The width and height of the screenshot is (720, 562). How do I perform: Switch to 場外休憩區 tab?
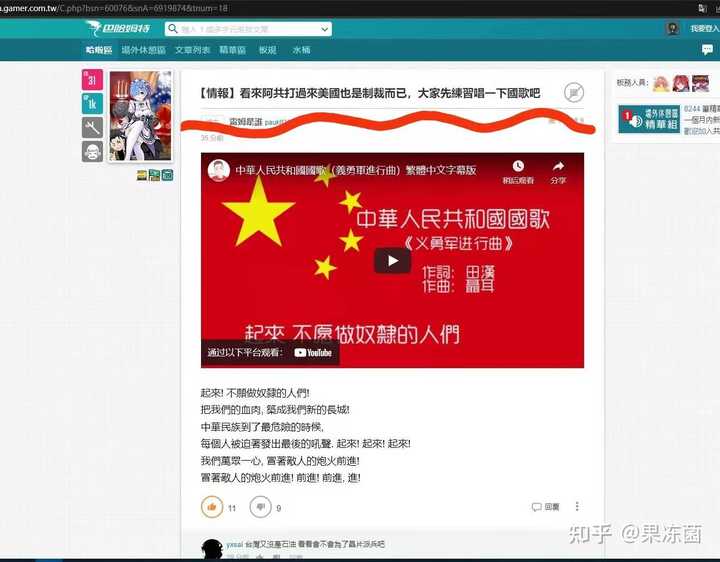(x=143, y=50)
